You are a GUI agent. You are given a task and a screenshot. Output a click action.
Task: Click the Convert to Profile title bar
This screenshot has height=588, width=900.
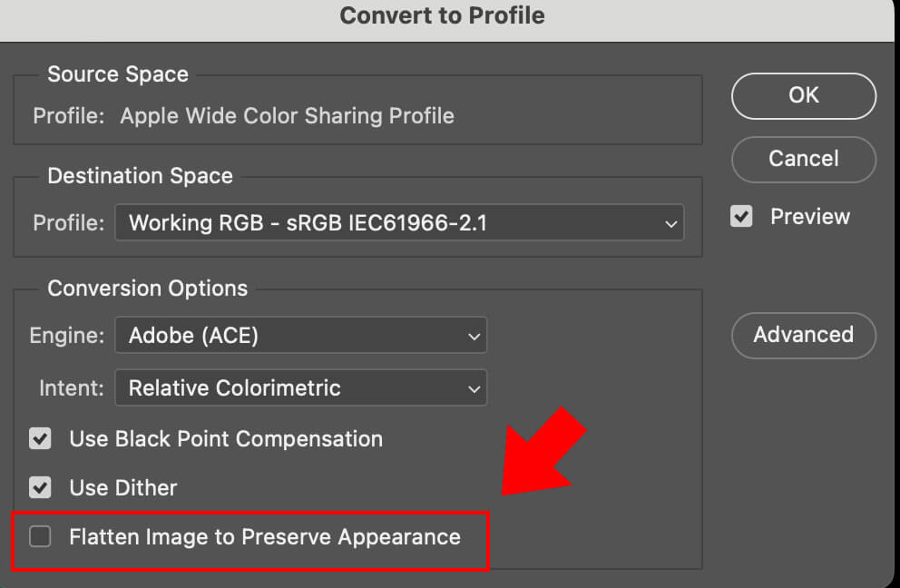coord(442,15)
